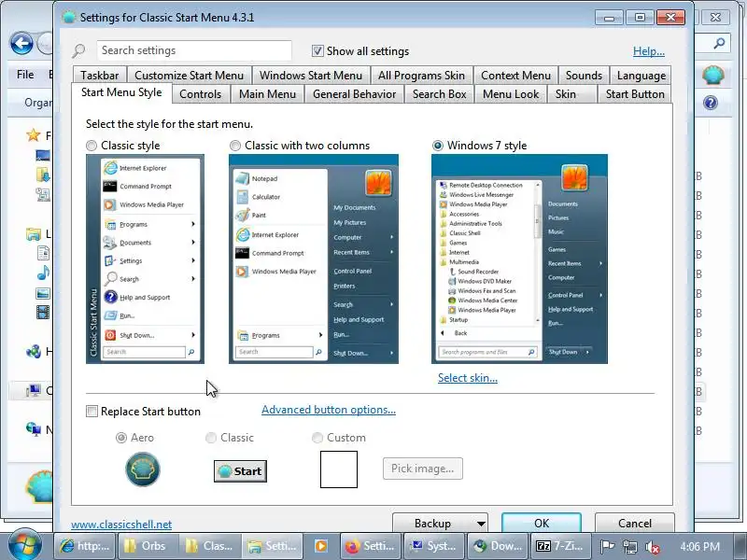This screenshot has height=560, width=747.
Task: Click the Aero shell start button image
Action: click(143, 469)
